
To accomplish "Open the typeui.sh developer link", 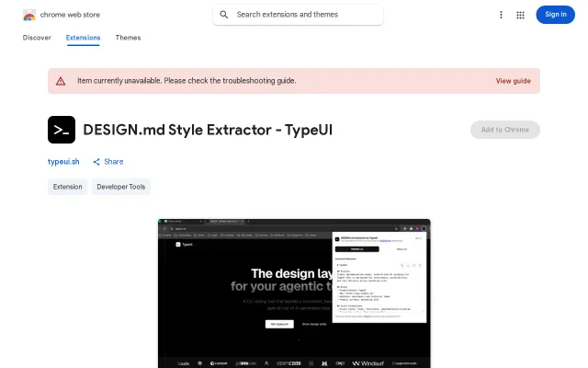I will click(63, 162).
